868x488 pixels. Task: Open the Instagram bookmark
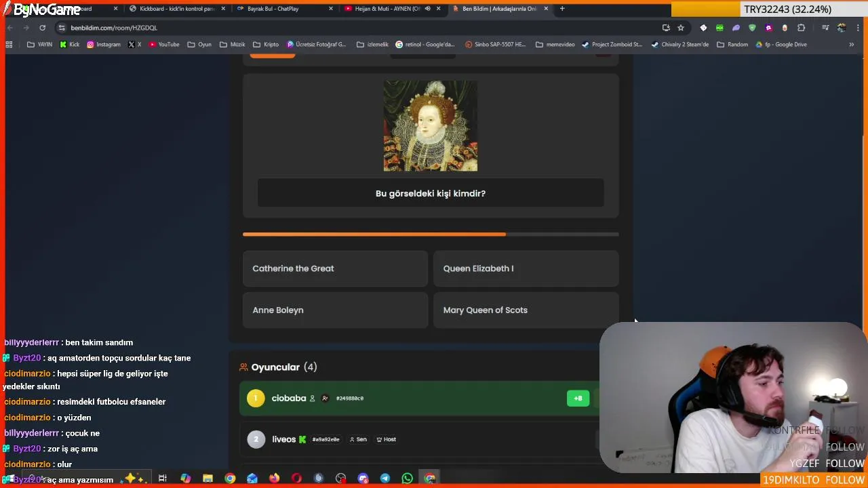point(104,45)
